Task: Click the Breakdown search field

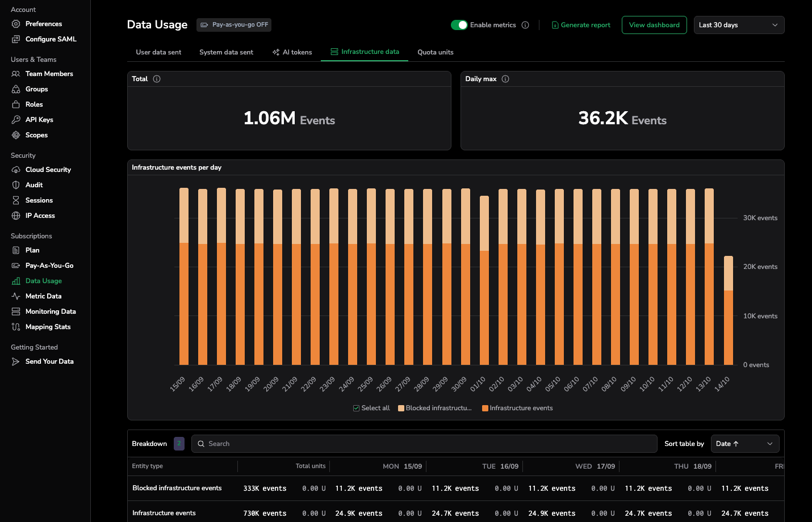Action: coord(426,444)
